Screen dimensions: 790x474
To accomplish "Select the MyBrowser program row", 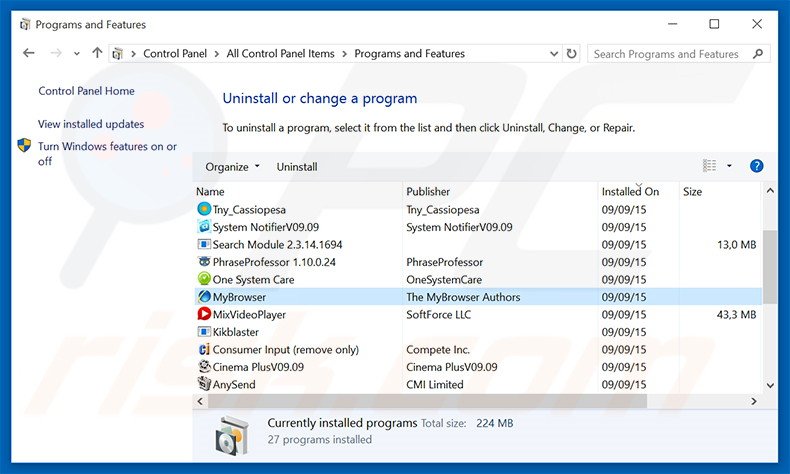I will (478, 297).
